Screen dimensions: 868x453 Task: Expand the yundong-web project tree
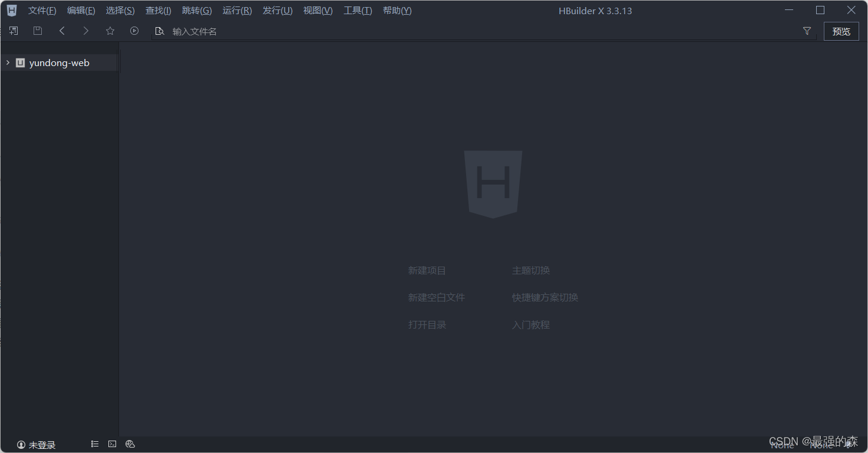[x=8, y=63]
